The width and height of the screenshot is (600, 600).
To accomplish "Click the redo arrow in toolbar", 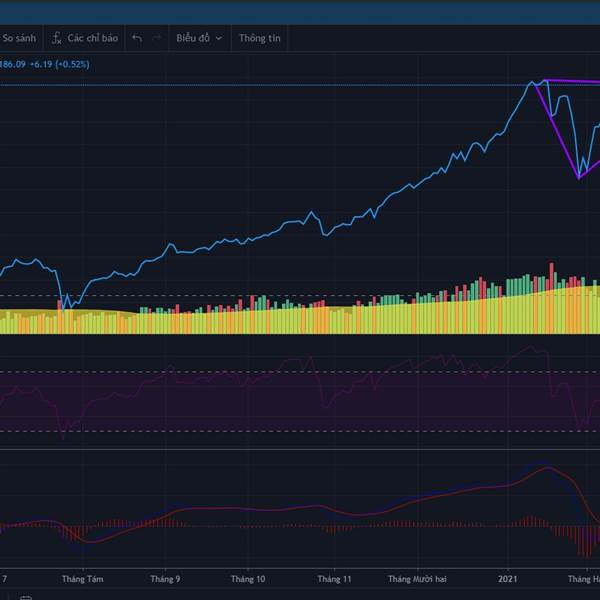I will [156, 38].
